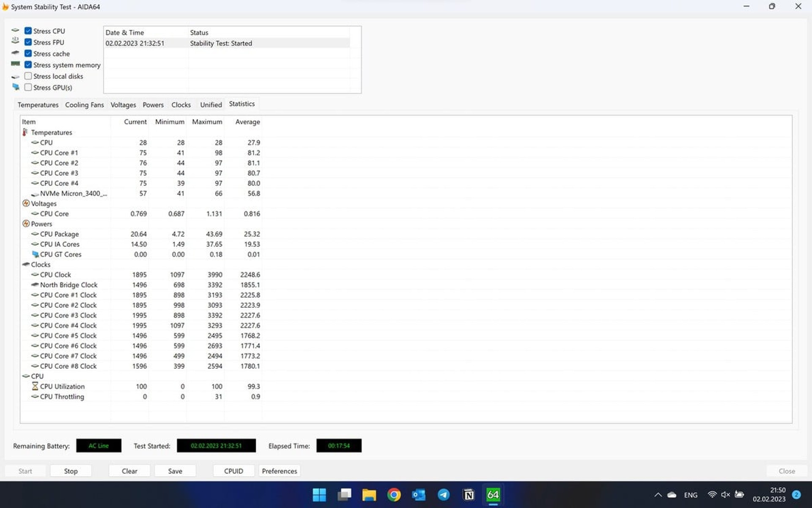Open the CPUID button

pos(233,471)
